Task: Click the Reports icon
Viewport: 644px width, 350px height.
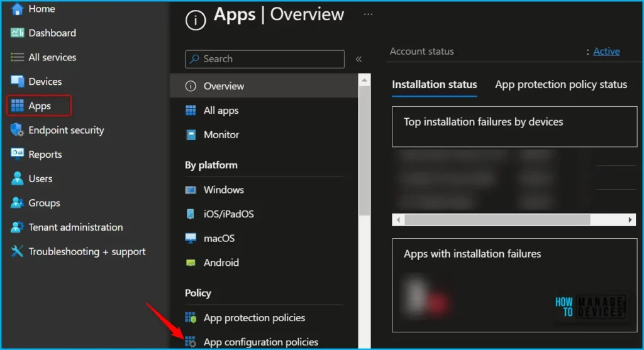Action: point(17,154)
